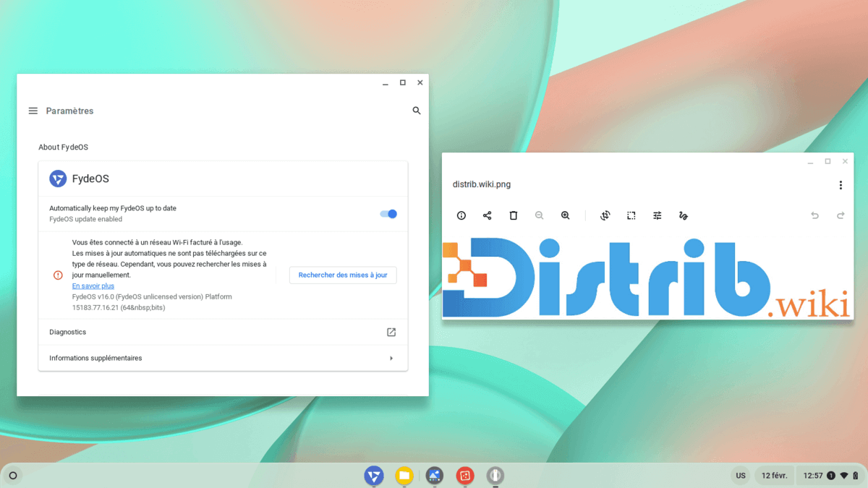Click Rechercher des mises à jour button
This screenshot has width=868, height=488.
pos(343,275)
